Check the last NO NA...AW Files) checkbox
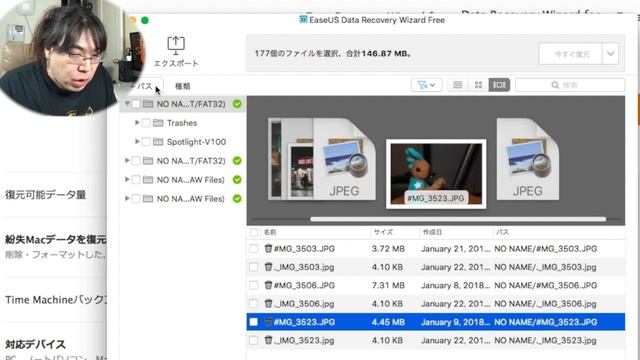This screenshot has height=360, width=640. click(x=136, y=198)
